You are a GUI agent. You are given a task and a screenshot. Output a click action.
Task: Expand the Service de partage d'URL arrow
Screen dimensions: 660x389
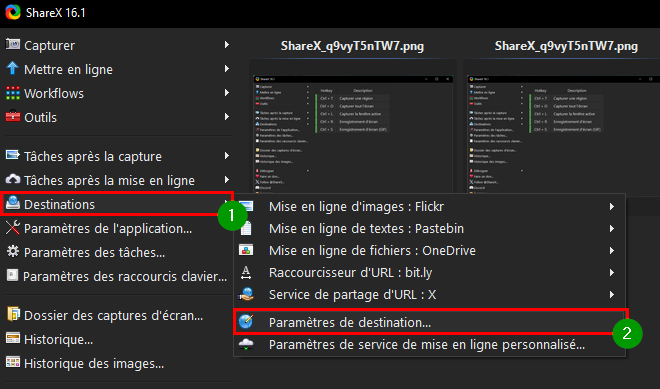click(x=612, y=295)
